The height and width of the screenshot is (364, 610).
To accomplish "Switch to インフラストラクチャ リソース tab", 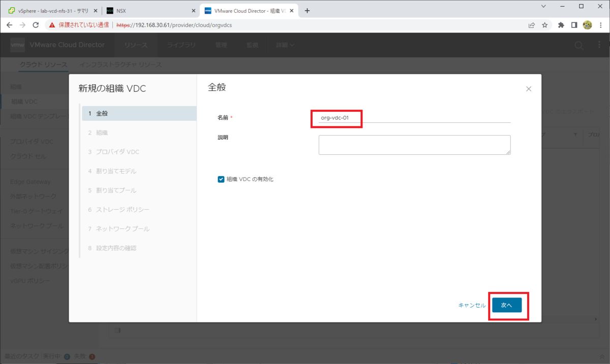I will (121, 64).
